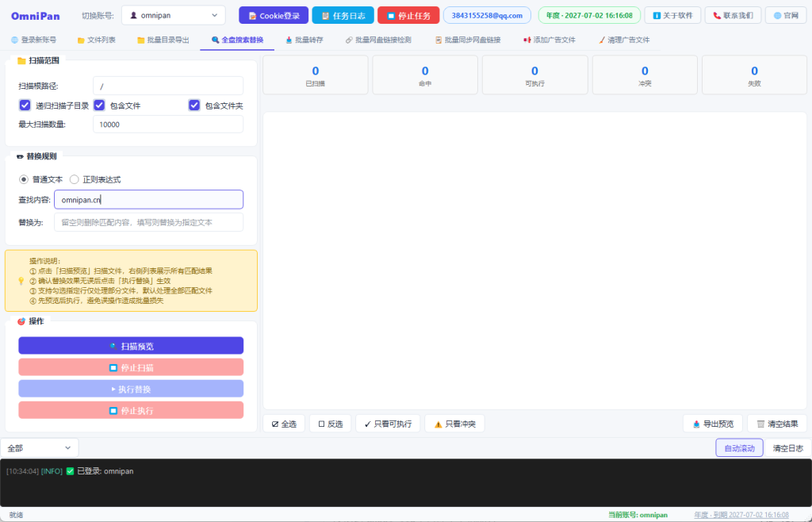Click the 扫描根路径 input field
Viewport: 812px width, 522px height.
(x=168, y=86)
